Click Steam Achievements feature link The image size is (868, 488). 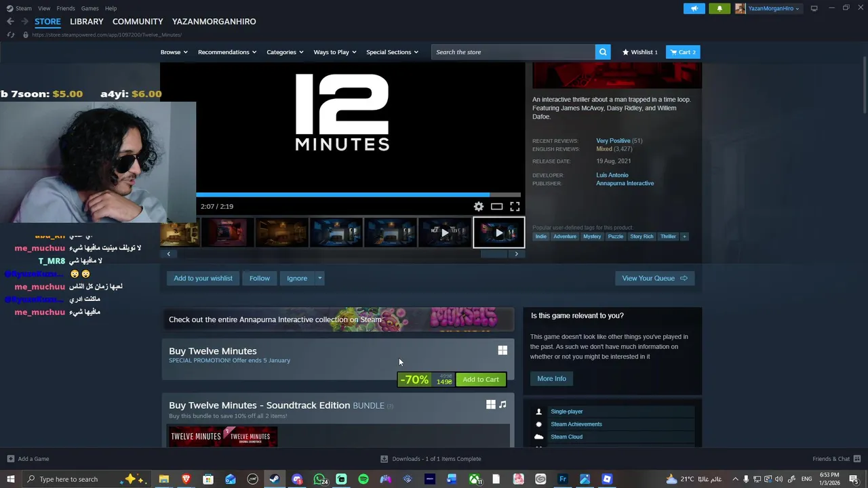point(576,424)
